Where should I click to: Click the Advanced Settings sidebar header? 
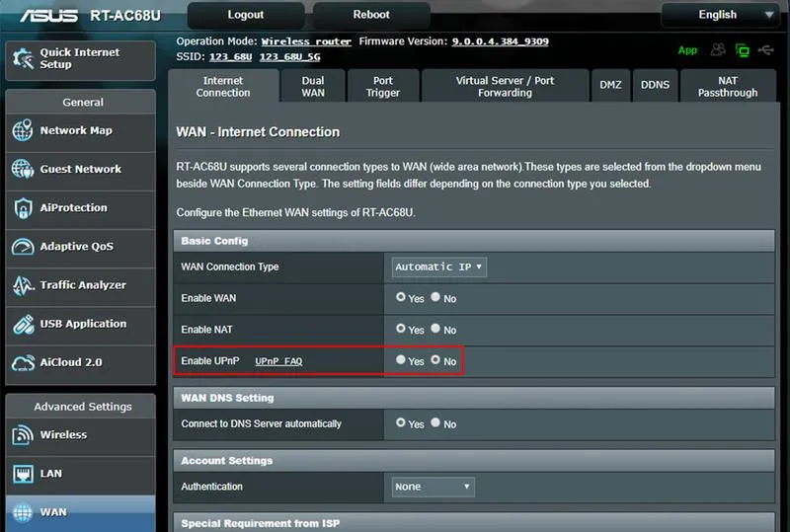tap(81, 407)
